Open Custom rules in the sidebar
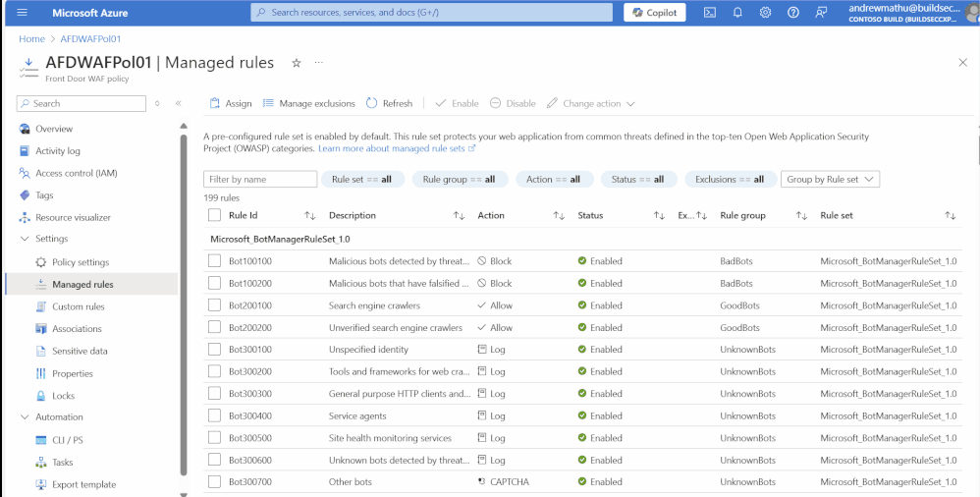Viewport: 980px width, 497px height. pyautogui.click(x=79, y=306)
